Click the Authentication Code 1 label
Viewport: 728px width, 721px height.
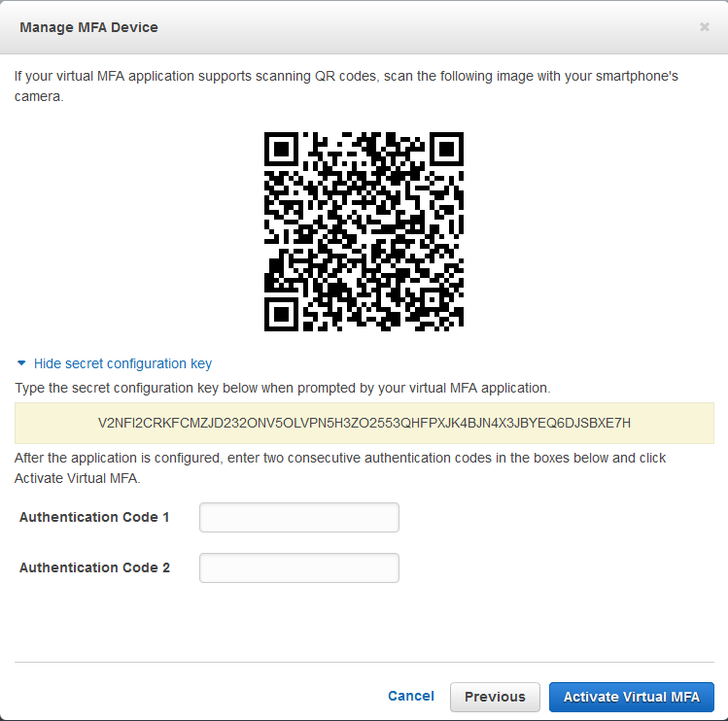pyautogui.click(x=94, y=517)
